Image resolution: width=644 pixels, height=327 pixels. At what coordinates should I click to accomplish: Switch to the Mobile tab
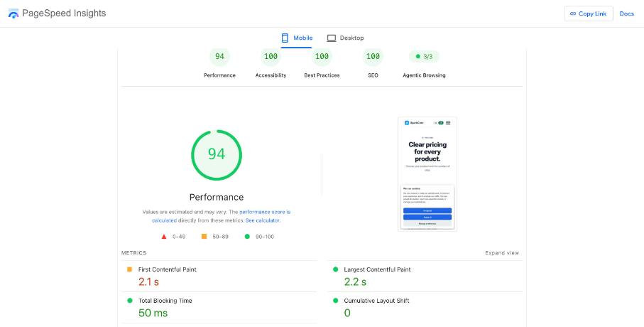tap(297, 38)
